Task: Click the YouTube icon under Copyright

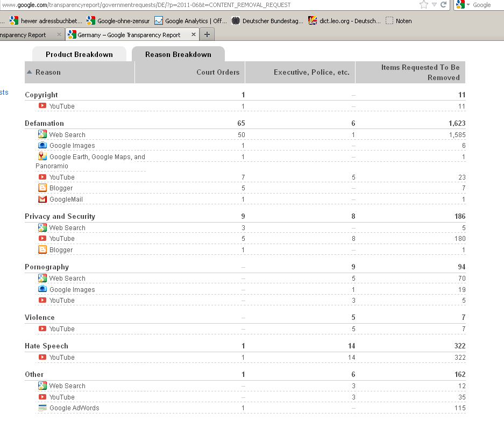Action: click(x=42, y=106)
